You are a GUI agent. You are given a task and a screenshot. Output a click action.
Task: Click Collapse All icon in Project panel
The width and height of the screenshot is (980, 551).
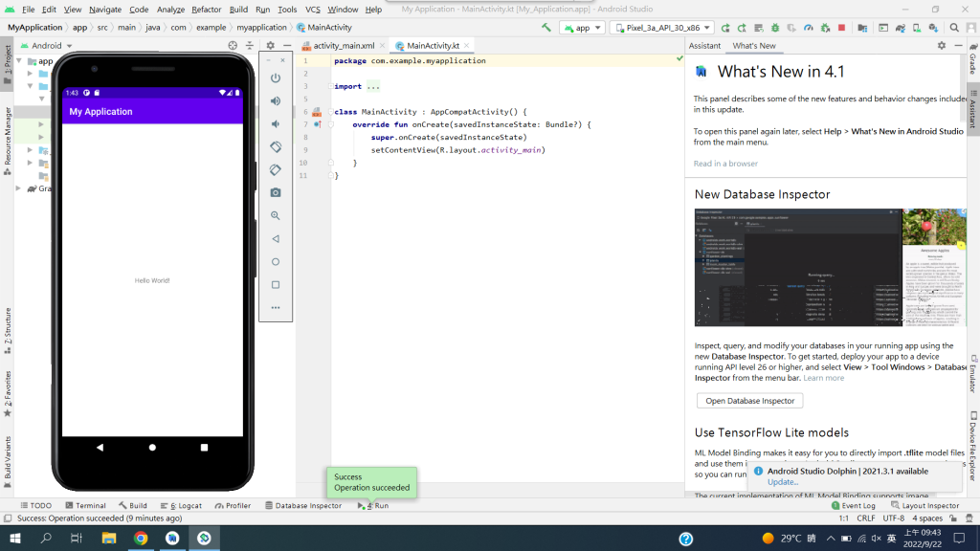coord(250,46)
